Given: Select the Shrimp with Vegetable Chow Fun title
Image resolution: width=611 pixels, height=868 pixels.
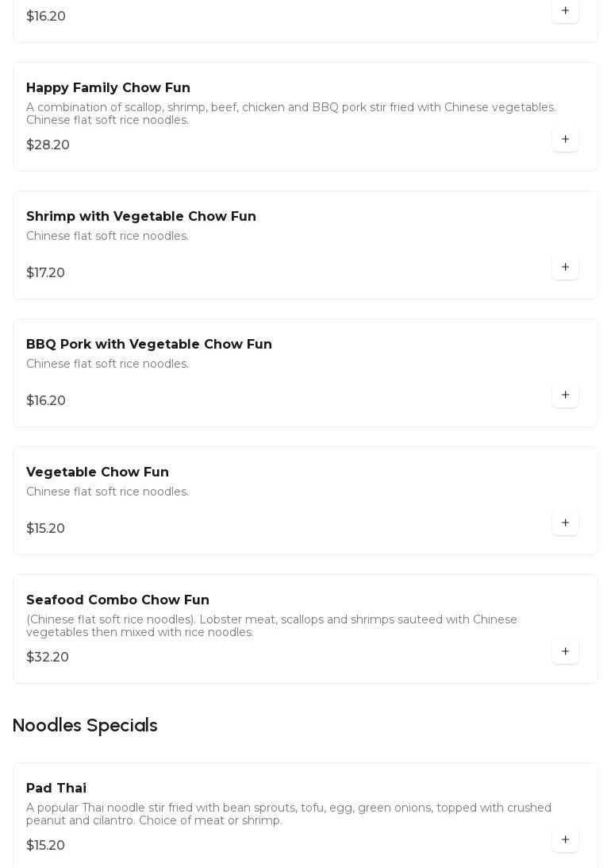Looking at the screenshot, I should point(141,217).
